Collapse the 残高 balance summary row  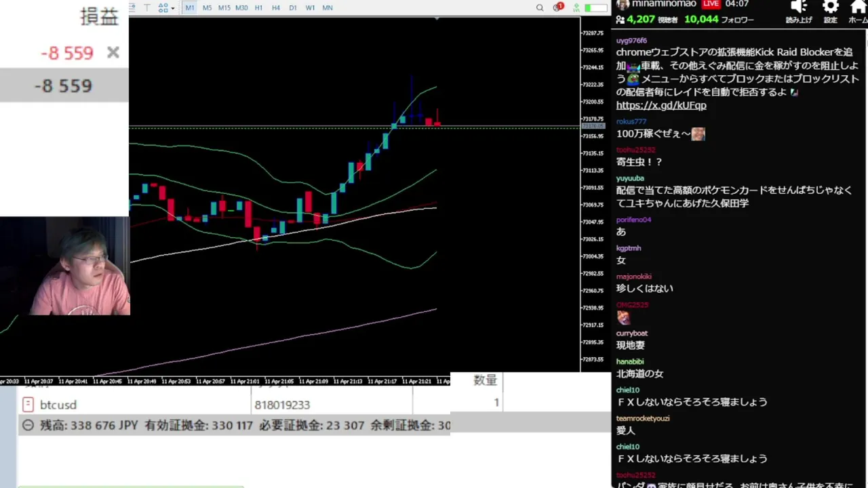28,425
